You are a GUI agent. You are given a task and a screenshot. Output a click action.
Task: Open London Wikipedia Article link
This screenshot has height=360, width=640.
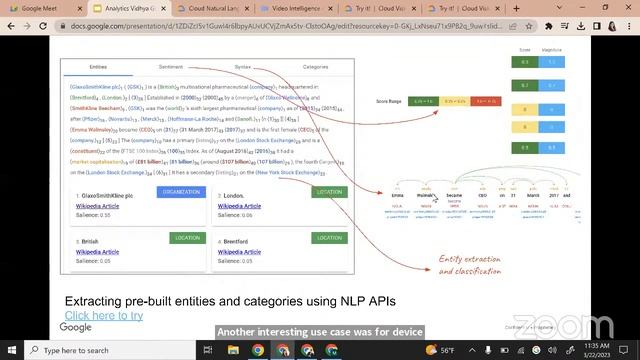[x=239, y=206]
